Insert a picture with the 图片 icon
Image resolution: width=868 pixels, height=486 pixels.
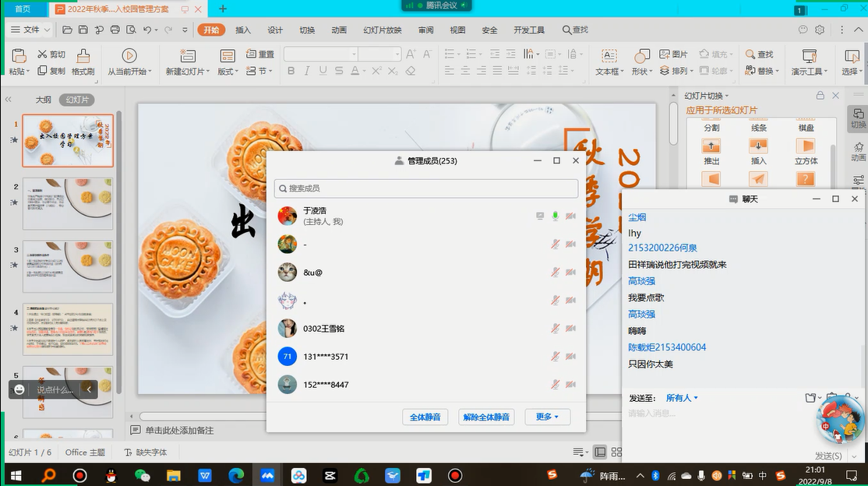674,55
